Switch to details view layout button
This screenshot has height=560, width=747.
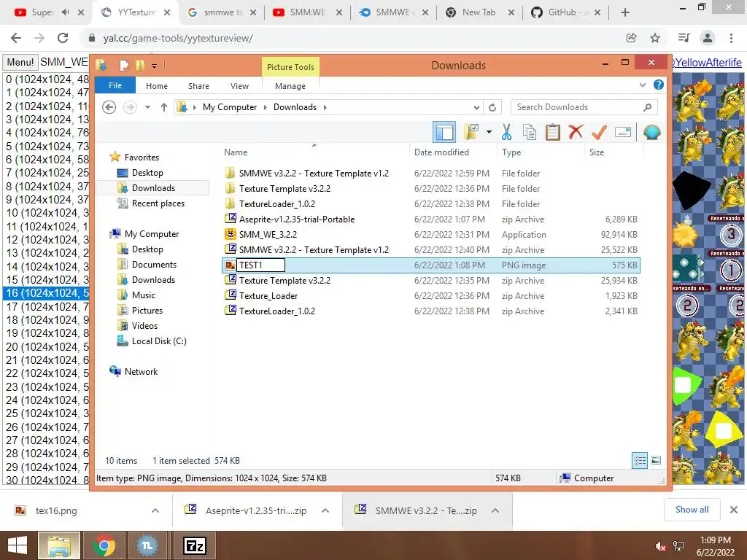(x=639, y=460)
